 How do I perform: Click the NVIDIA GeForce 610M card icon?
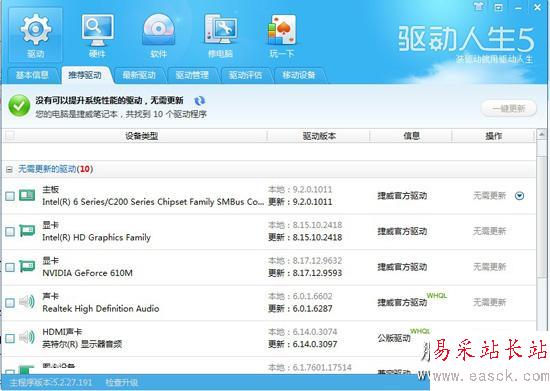[x=27, y=267]
